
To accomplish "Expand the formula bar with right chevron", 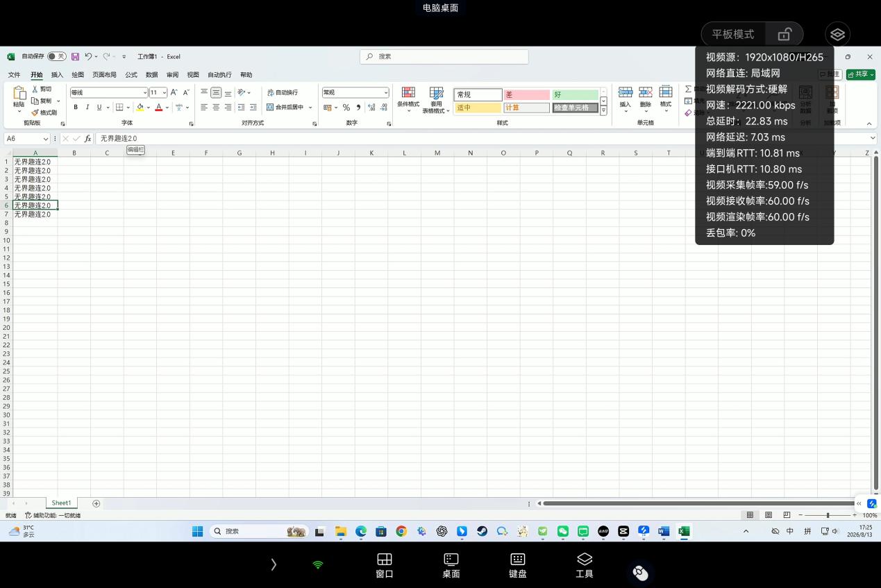I will coord(872,139).
